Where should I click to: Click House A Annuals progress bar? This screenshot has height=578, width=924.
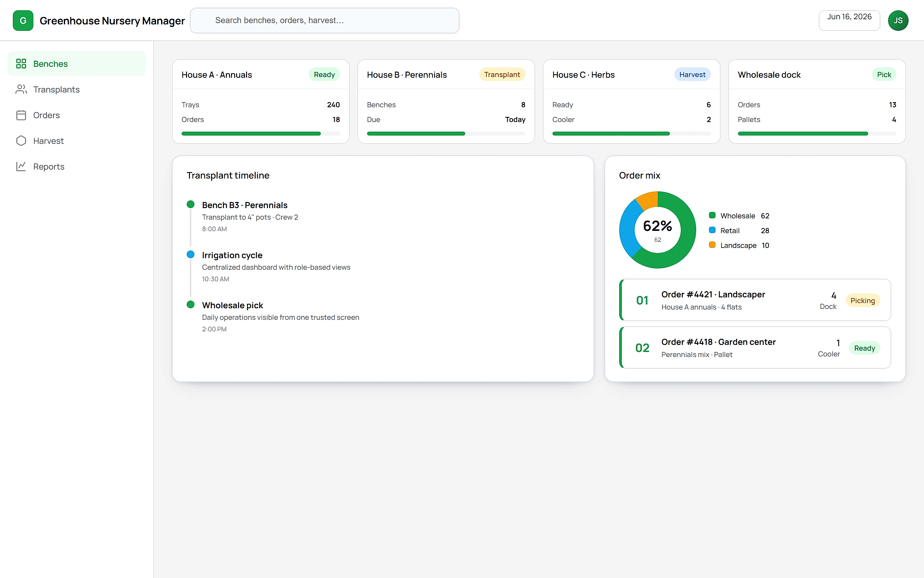pyautogui.click(x=261, y=133)
